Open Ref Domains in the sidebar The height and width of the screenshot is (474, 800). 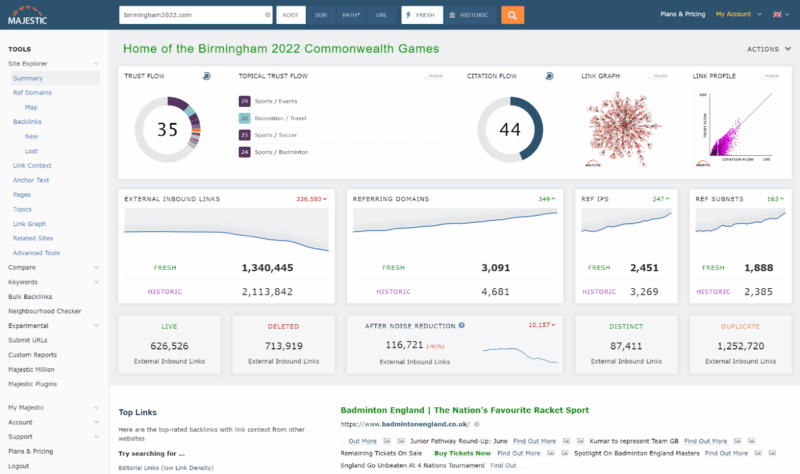(x=31, y=92)
